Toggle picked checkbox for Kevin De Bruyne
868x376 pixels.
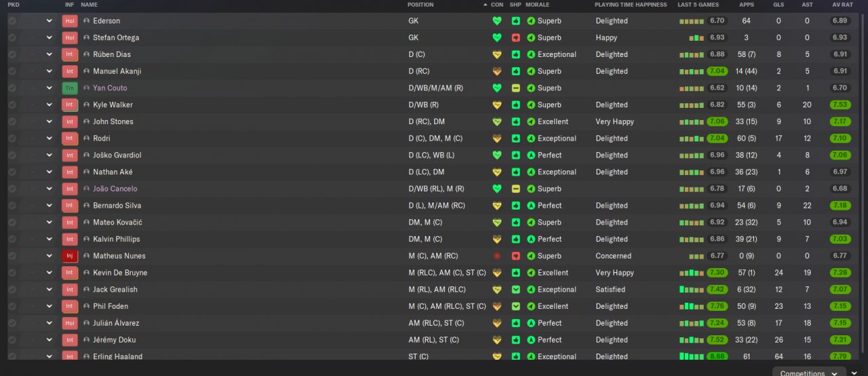(12, 273)
